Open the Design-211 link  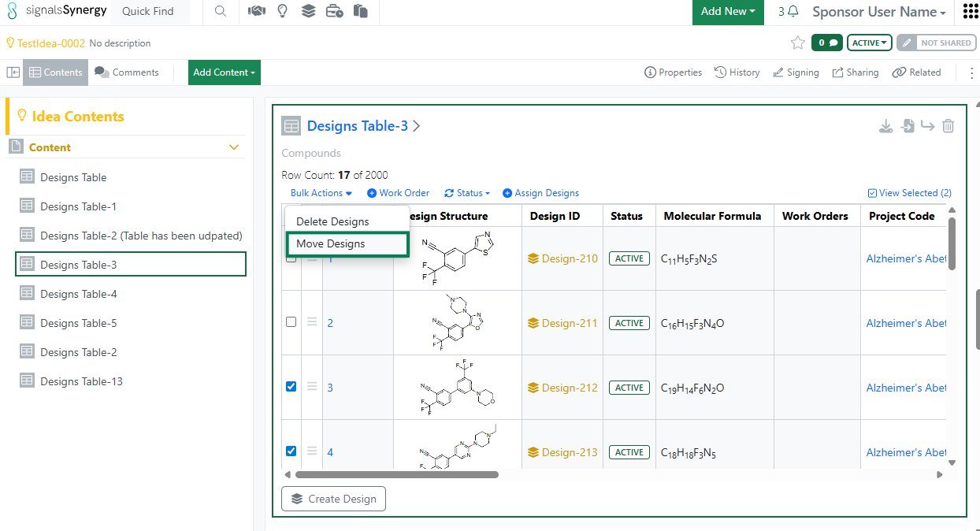569,323
